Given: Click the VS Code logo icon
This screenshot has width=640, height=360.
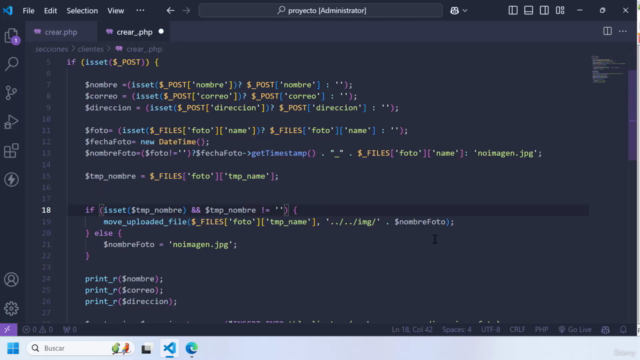Looking at the screenshot, I should pos(8,10).
